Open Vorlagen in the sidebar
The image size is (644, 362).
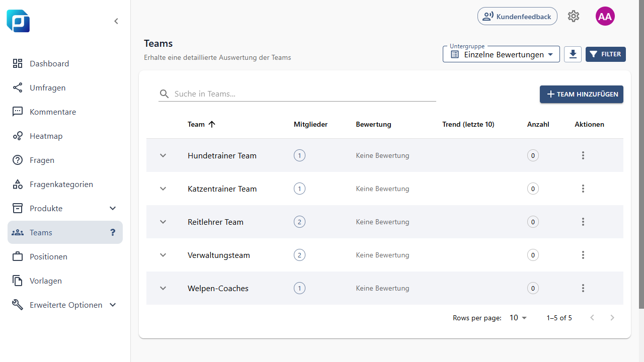(65, 281)
